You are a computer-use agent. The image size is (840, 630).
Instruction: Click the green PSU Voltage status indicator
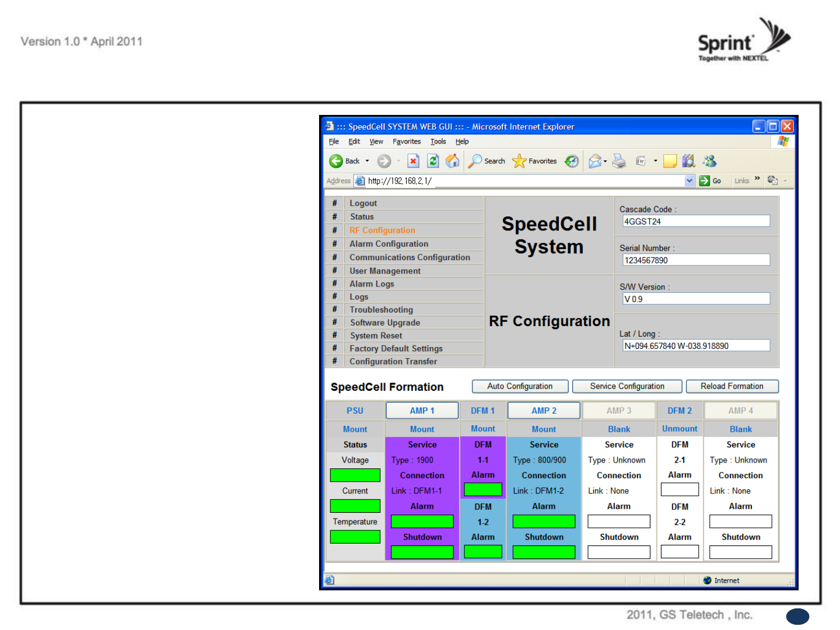point(355,475)
